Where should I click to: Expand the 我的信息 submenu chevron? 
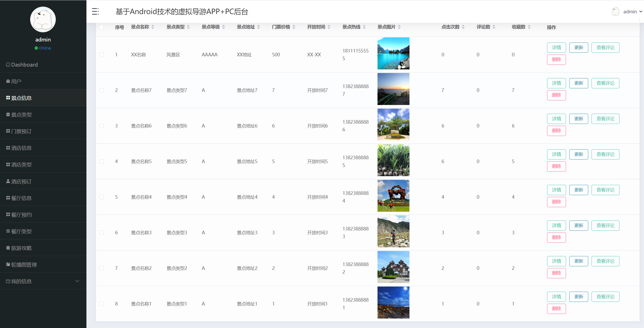[77, 281]
